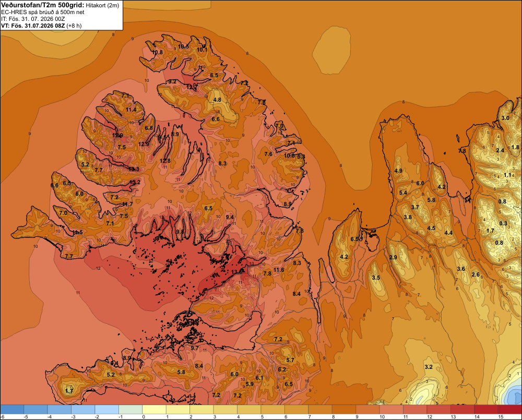Click the initial time line IT: Fös. 00Z
This screenshot has width=522, height=420.
click(33, 19)
